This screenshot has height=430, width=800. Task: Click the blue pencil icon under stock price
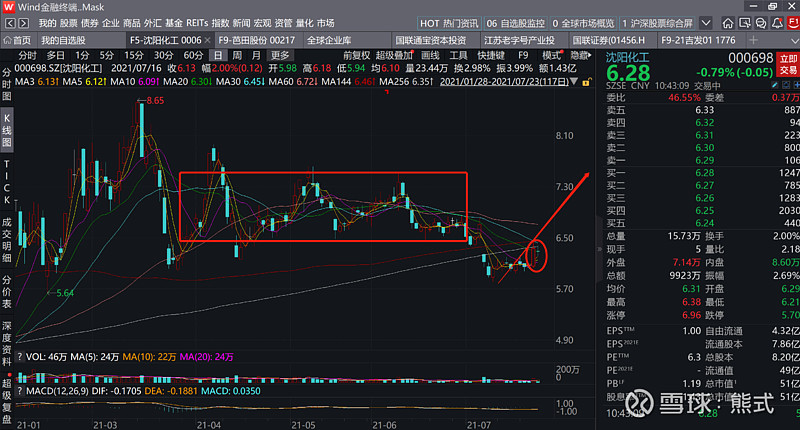776,85
